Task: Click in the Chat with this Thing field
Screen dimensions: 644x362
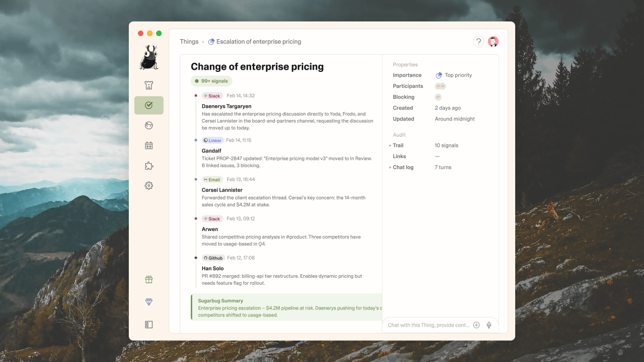Action: pyautogui.click(x=428, y=325)
